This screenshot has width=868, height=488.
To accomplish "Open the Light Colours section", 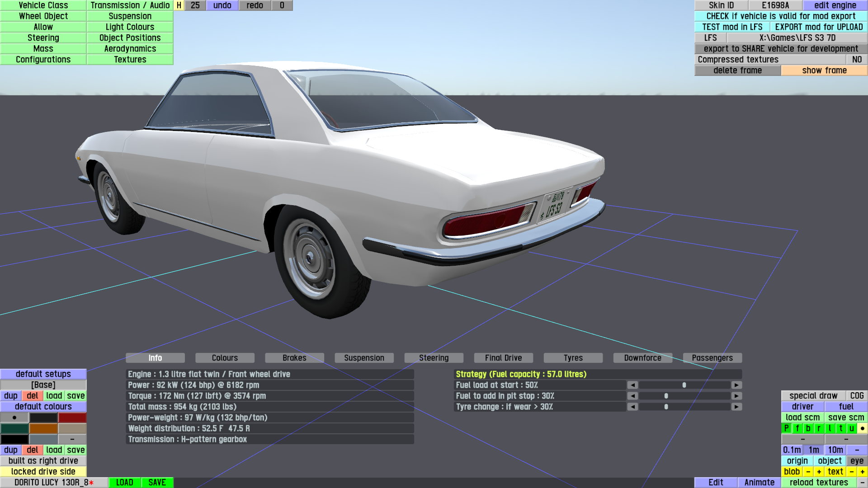I will (130, 27).
